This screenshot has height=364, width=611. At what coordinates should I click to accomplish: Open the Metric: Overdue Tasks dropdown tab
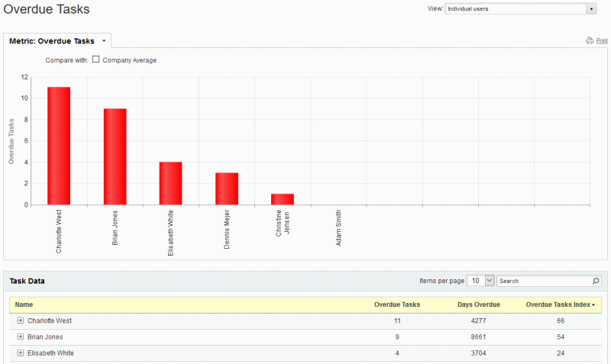[x=57, y=41]
